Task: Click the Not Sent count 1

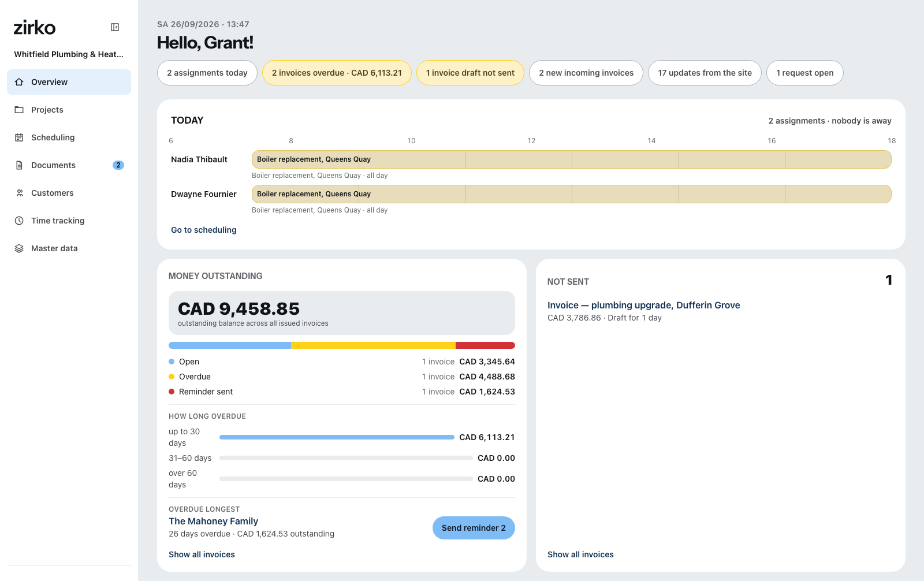Action: click(889, 280)
